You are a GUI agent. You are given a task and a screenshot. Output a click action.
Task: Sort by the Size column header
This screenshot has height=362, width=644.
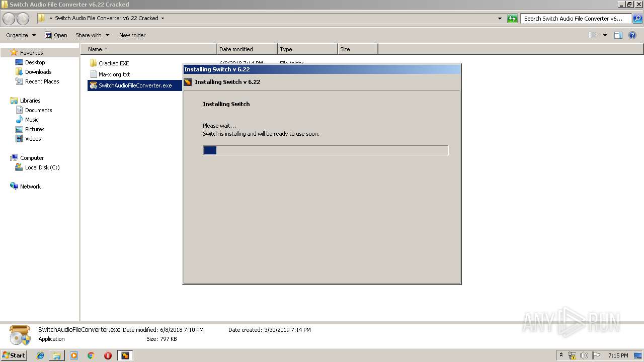point(358,49)
